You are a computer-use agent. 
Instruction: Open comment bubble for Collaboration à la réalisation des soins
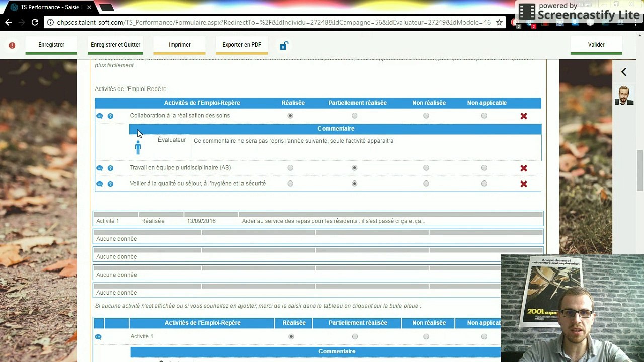pos(99,116)
